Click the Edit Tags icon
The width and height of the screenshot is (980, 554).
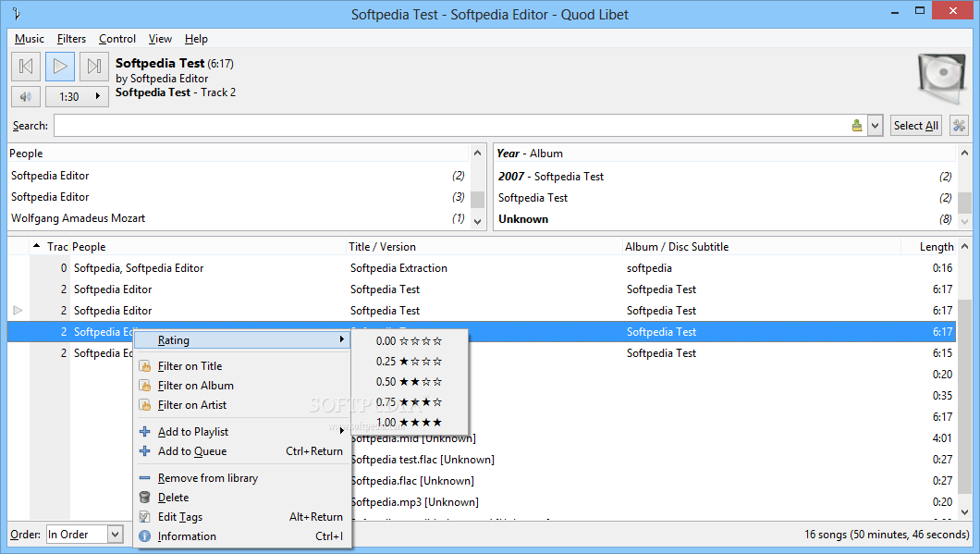pyautogui.click(x=145, y=517)
